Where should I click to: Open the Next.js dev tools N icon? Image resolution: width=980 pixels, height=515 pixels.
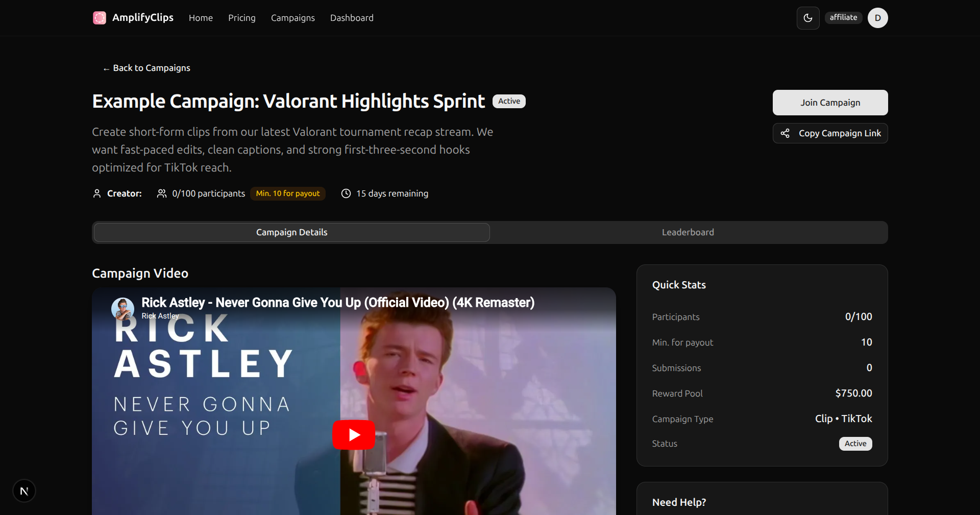click(24, 491)
